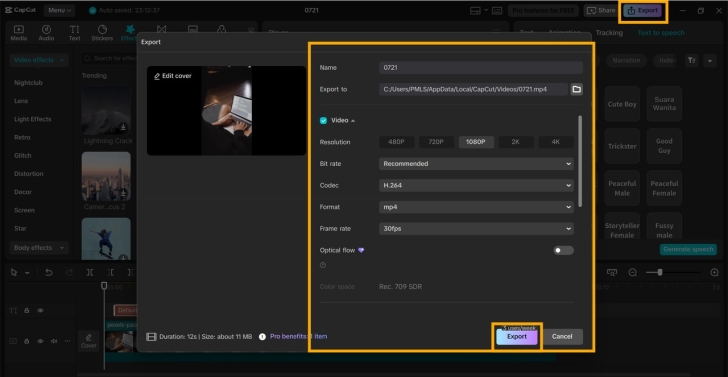Download the Lightning Crack effect
728x377 pixels.
123,127
